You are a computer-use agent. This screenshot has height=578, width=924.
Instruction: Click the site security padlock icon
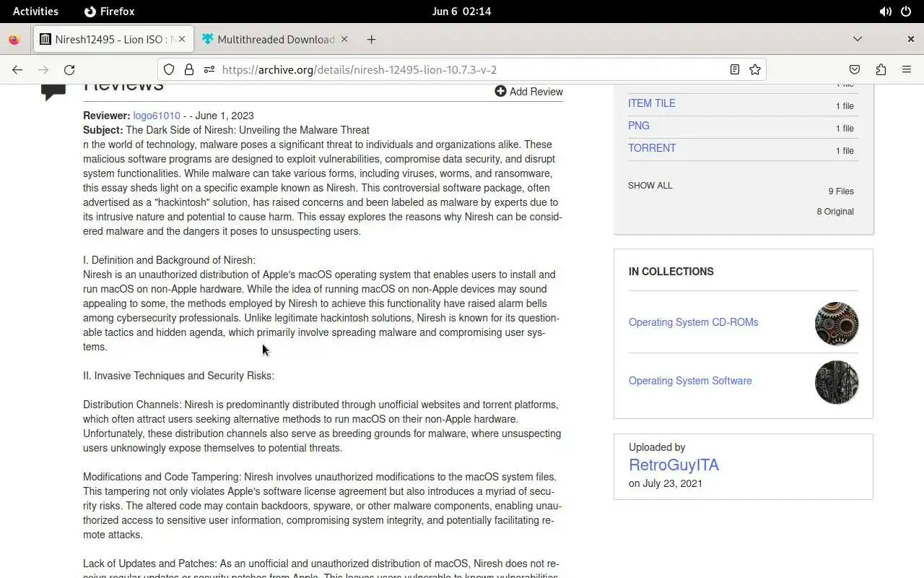pyautogui.click(x=189, y=69)
